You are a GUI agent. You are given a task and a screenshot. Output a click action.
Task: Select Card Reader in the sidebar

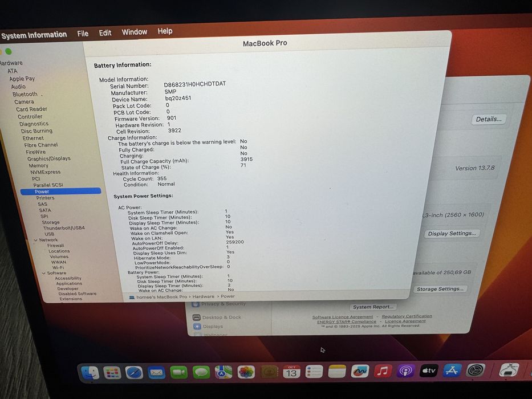point(31,109)
